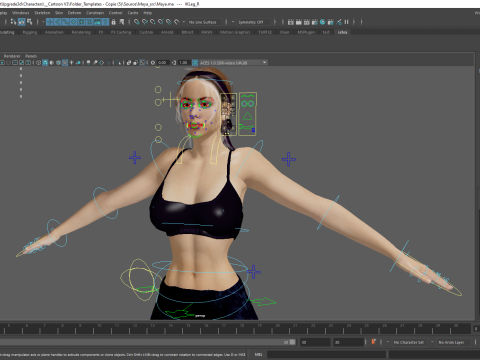Screen dimensions: 480x360
Task: Click the Select by hierarchy icon
Action: click(13, 22)
